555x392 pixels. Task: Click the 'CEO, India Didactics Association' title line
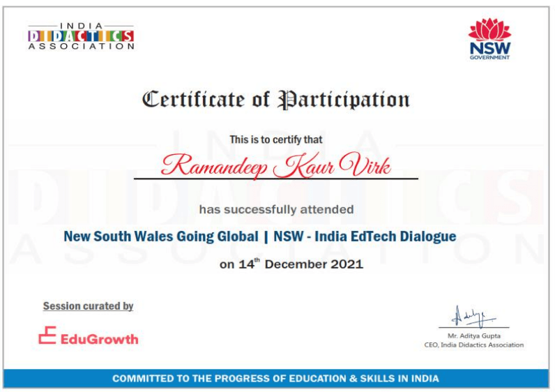click(x=473, y=345)
